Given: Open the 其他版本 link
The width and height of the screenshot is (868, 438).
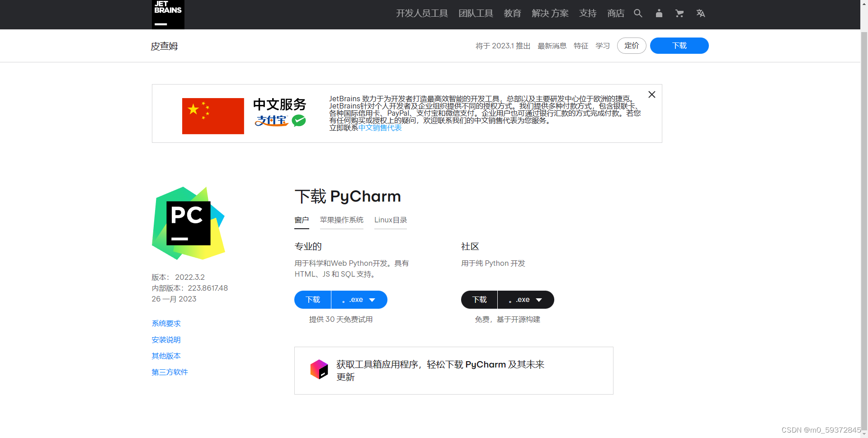Looking at the screenshot, I should [x=166, y=356].
